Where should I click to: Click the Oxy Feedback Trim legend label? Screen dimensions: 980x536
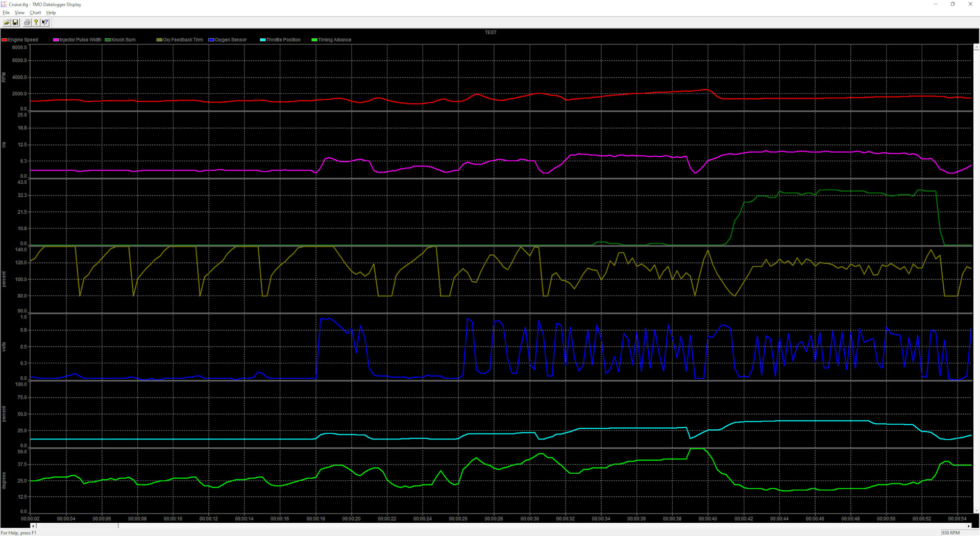pos(183,40)
